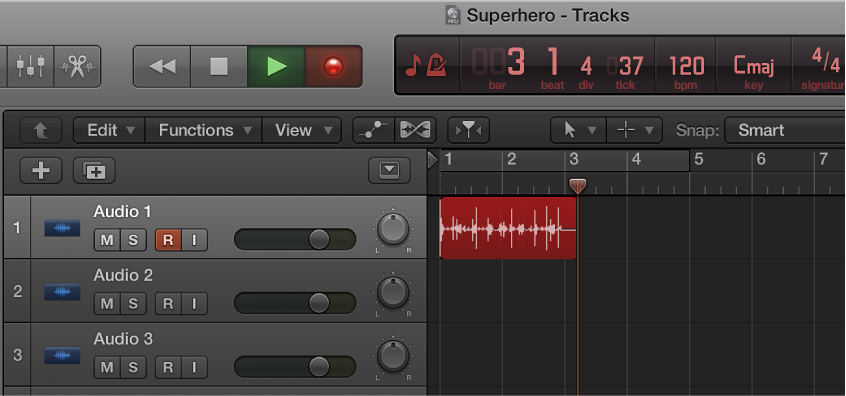Solo the Audio 1 track
The height and width of the screenshot is (396, 846).
pos(133,240)
